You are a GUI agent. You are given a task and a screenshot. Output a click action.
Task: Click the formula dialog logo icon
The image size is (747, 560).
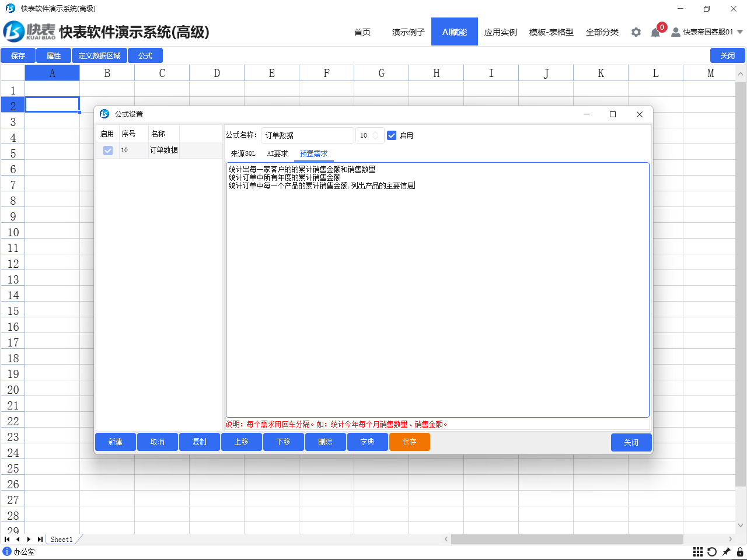(x=104, y=114)
